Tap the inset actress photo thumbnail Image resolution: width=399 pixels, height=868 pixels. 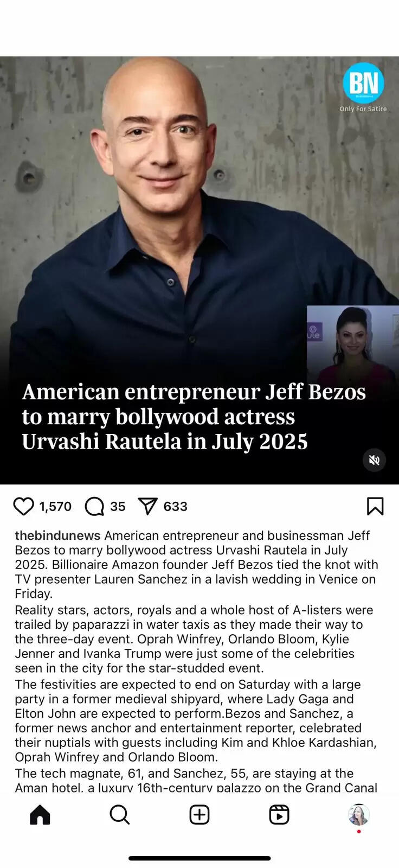click(x=353, y=346)
